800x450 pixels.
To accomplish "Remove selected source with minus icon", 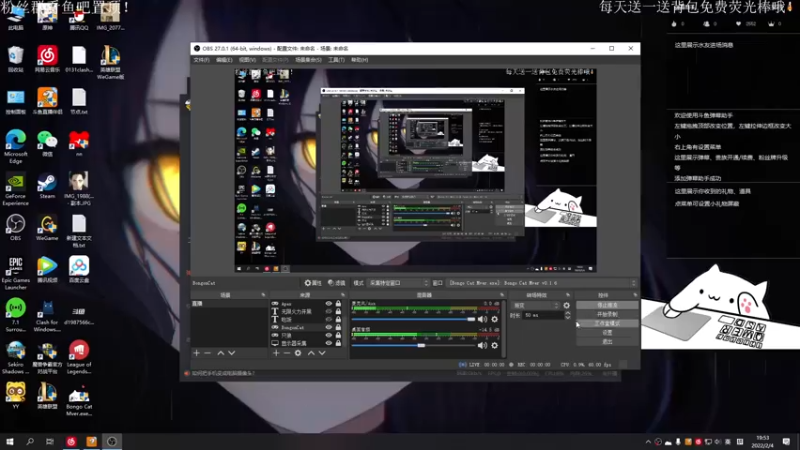I will coord(287,353).
